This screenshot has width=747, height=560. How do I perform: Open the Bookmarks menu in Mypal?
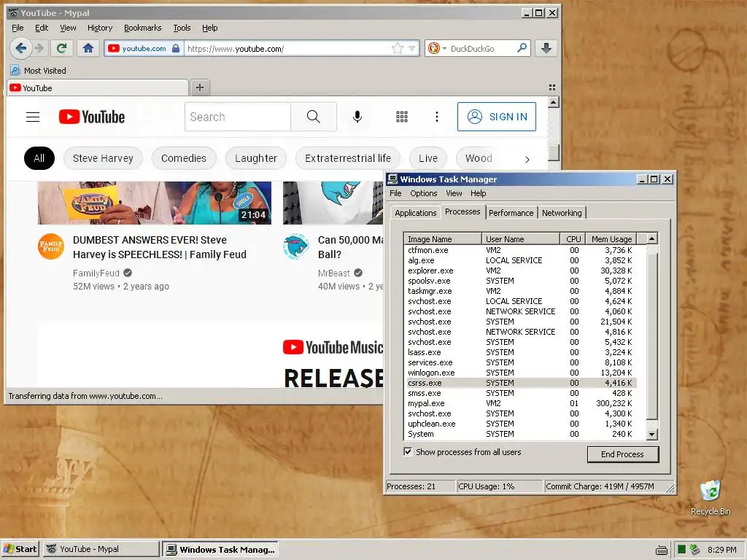point(142,28)
